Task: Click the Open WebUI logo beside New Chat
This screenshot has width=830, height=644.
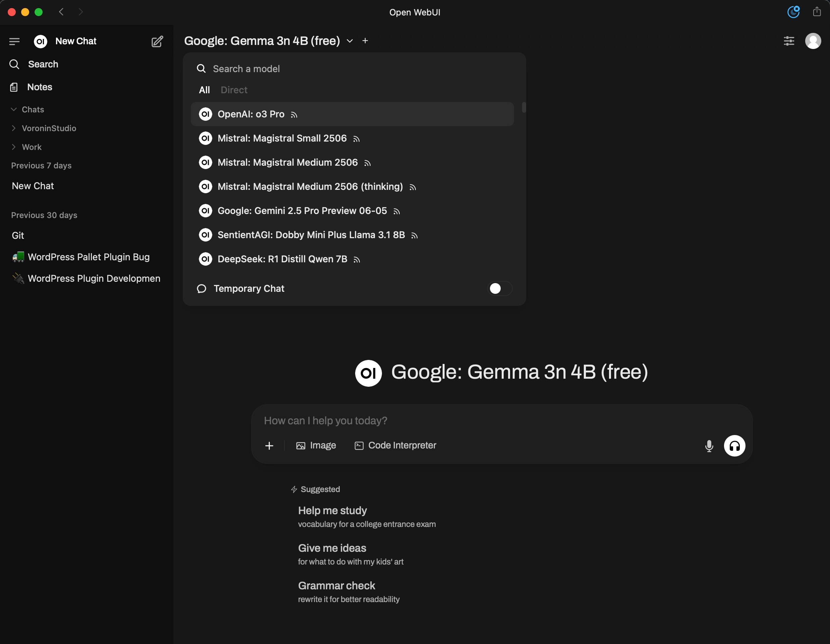Action: click(41, 41)
